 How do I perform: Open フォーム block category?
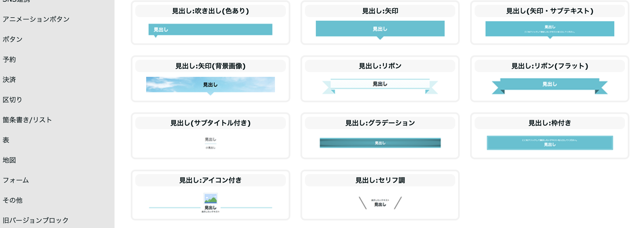[16, 180]
